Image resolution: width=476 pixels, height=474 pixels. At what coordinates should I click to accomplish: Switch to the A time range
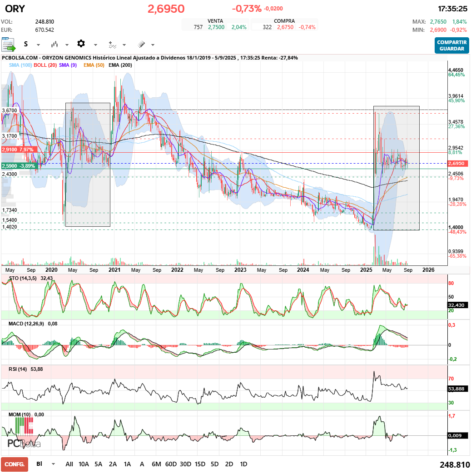(142, 464)
